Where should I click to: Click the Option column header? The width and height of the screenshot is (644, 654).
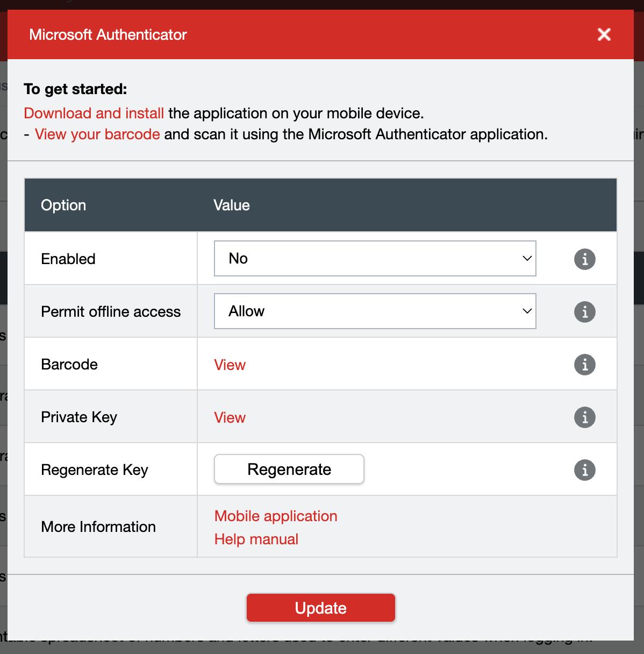[x=63, y=205]
